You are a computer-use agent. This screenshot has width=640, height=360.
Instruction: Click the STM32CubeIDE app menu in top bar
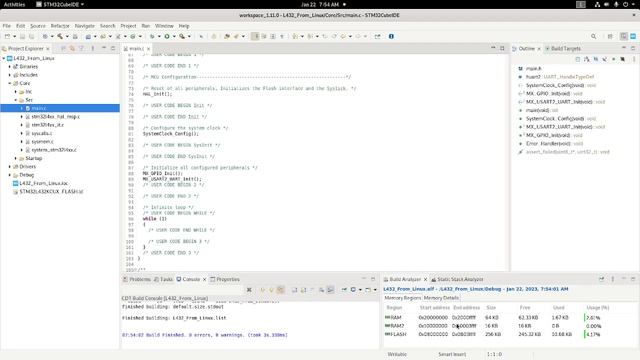click(x=60, y=4)
